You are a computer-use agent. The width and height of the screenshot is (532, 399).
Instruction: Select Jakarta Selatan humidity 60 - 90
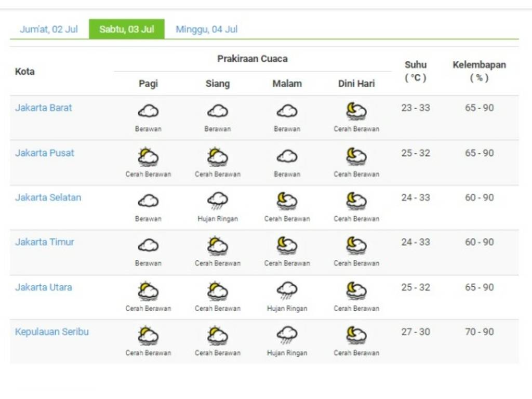click(480, 197)
